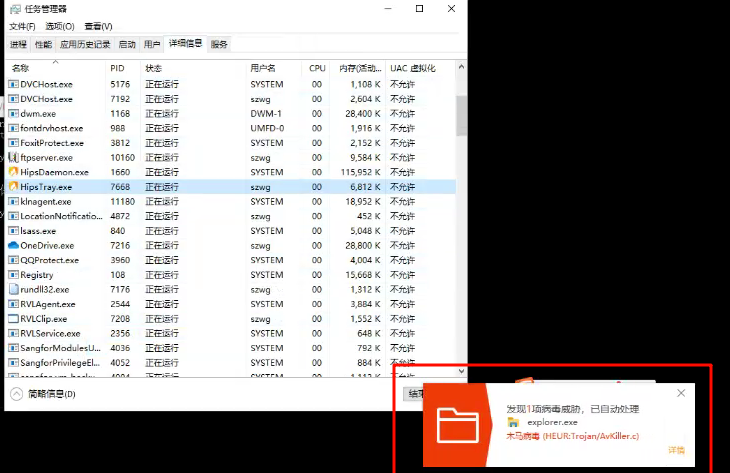
Task: Sort by the CPU column header
Action: click(317, 69)
